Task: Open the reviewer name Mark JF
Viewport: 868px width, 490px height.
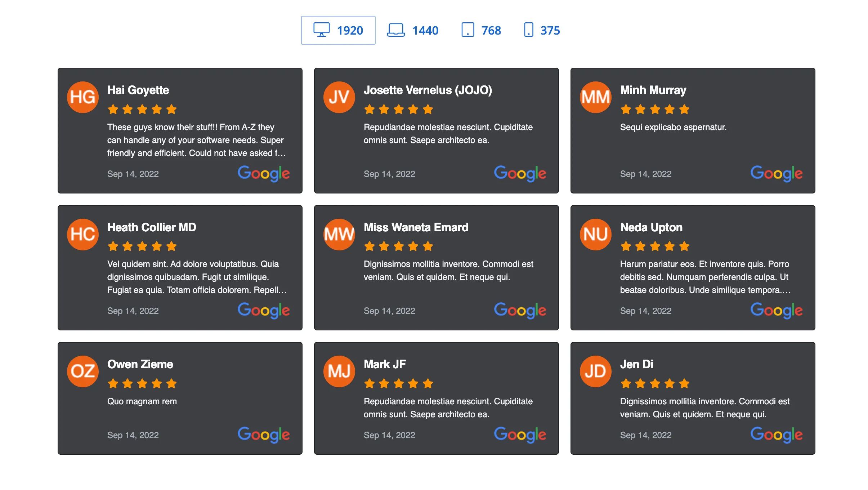Action: (385, 364)
